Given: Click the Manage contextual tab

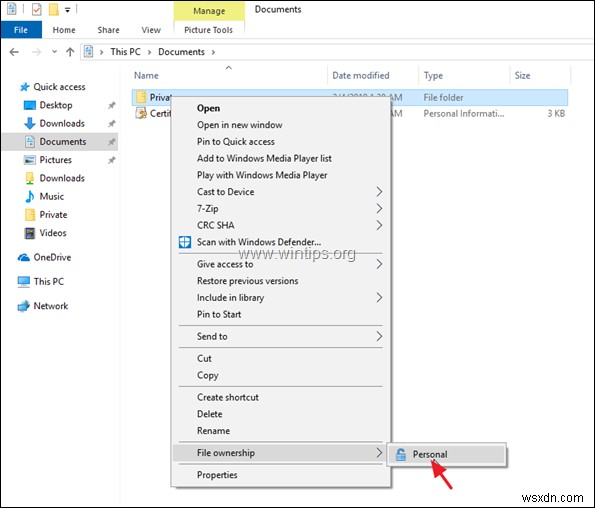Looking at the screenshot, I should [209, 11].
